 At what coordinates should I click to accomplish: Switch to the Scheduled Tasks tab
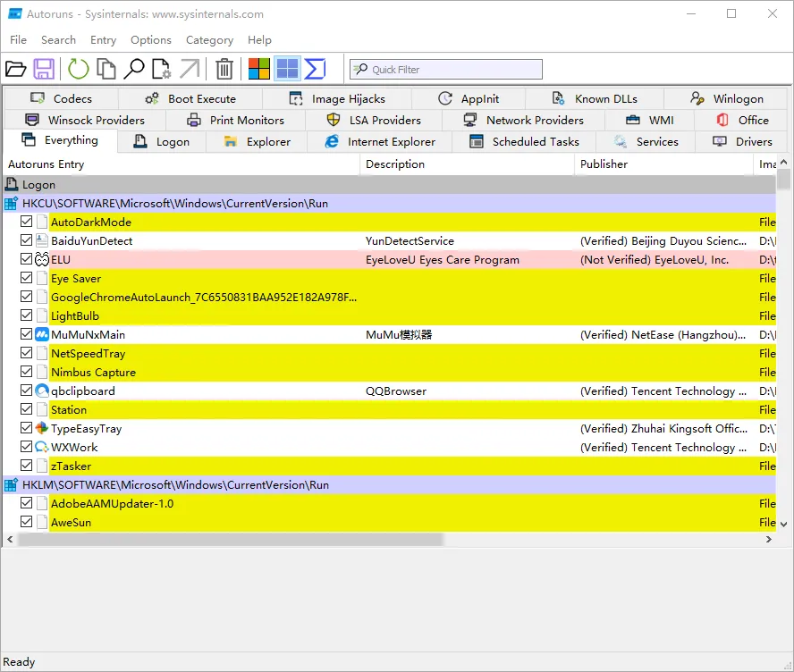click(524, 142)
